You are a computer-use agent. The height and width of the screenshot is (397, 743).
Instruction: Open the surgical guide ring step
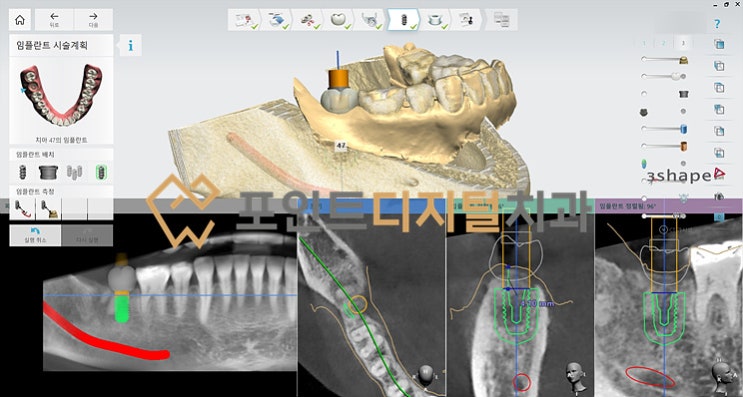click(x=435, y=20)
